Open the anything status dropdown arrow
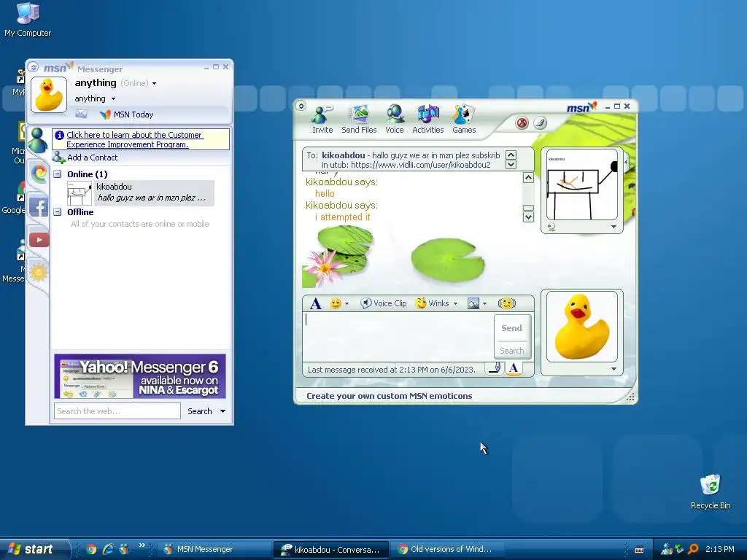This screenshot has height=560, width=747. point(155,83)
